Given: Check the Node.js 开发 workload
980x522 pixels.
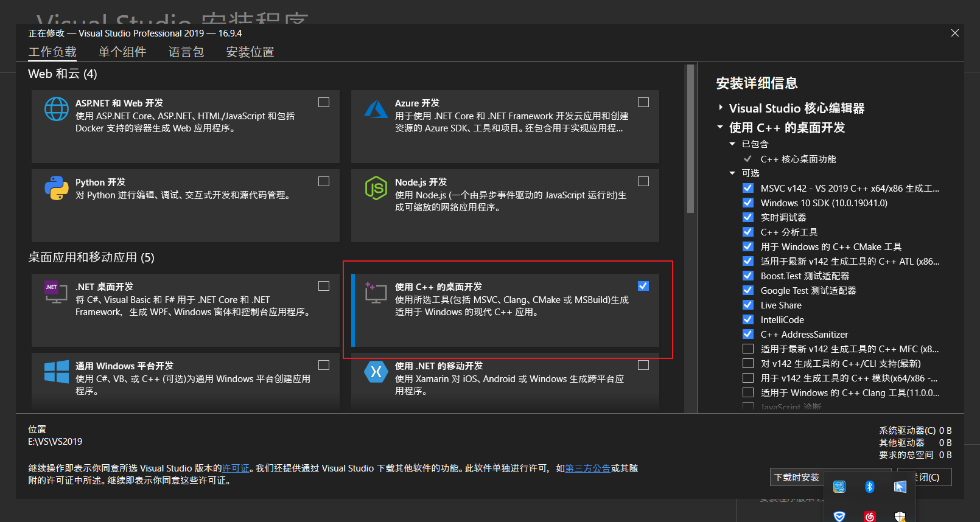Looking at the screenshot, I should coord(643,181).
